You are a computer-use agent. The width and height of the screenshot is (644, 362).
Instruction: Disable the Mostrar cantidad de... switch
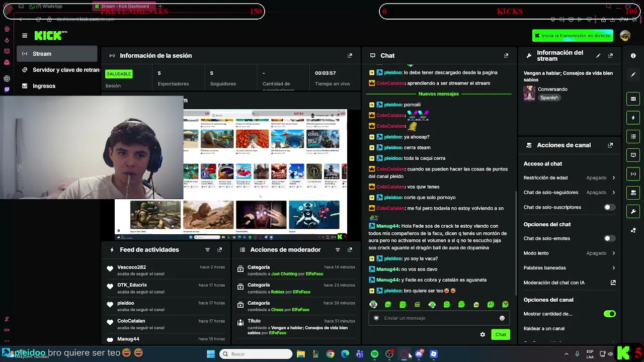point(609,314)
